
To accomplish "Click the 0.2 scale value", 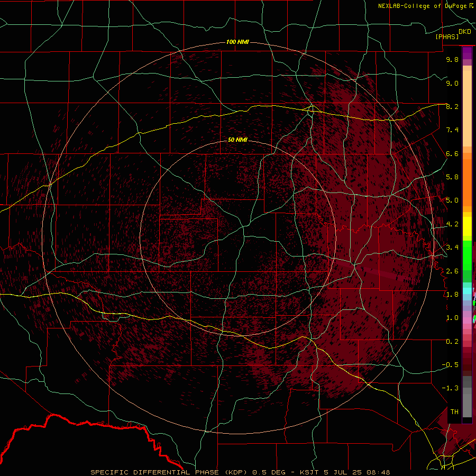I will point(452,342).
